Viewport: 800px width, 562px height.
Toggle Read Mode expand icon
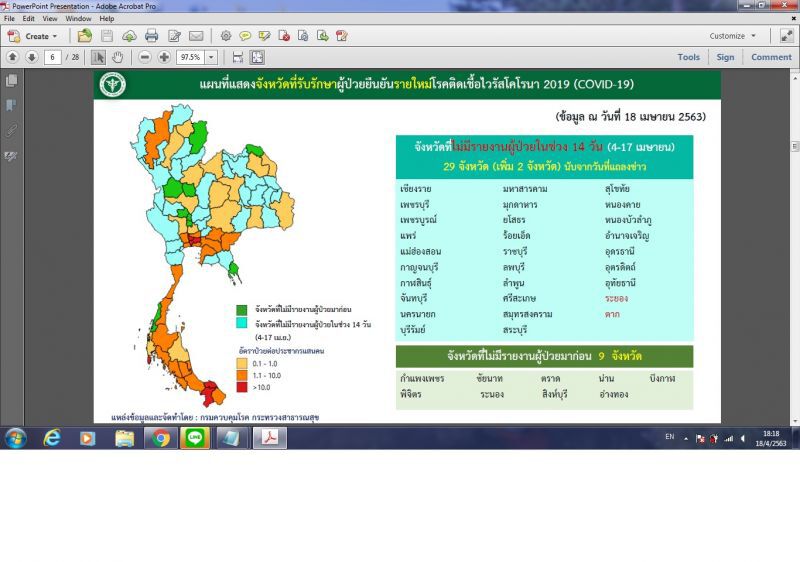pos(787,36)
